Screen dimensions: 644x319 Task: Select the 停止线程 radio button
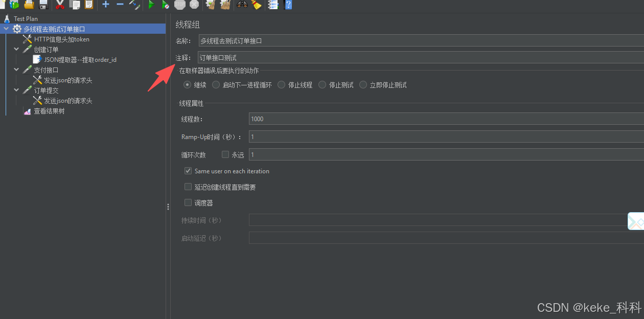pos(281,85)
